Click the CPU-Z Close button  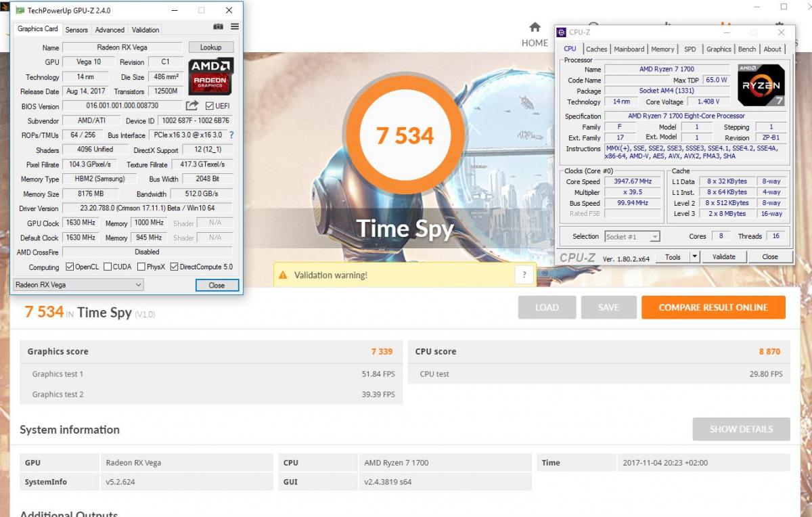(x=770, y=256)
